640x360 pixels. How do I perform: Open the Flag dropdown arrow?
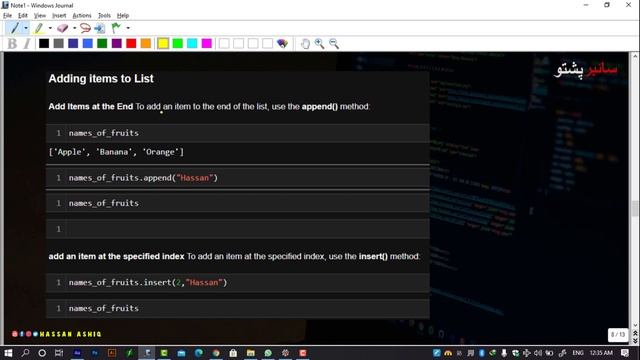(128, 28)
